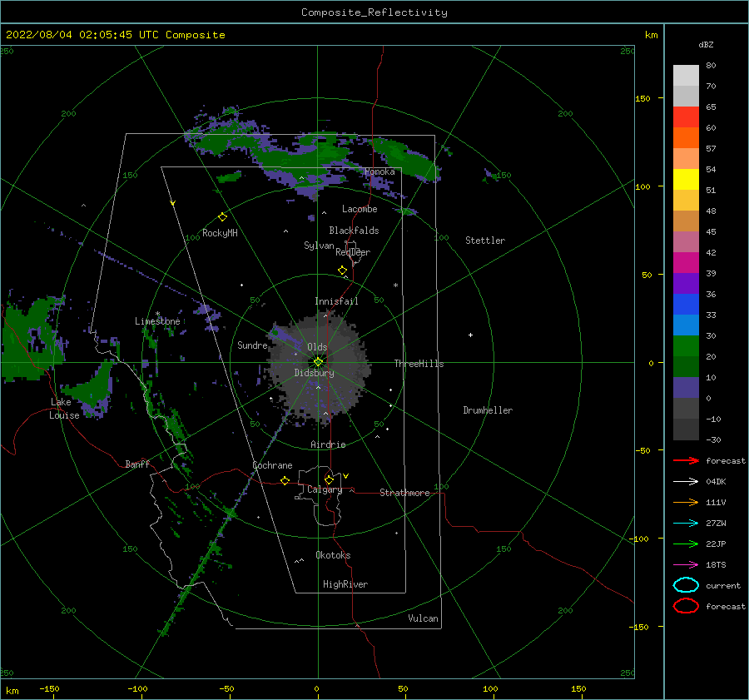This screenshot has height=700, width=749.
Task: Click the Okotoks label
Action: point(333,555)
